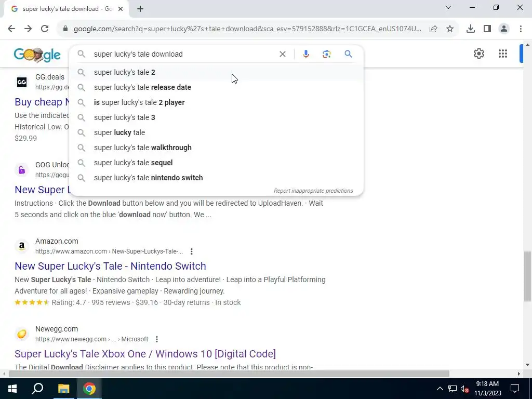Image resolution: width=532 pixels, height=399 pixels.
Task: Click the Google doodle logo
Action: click(37, 55)
